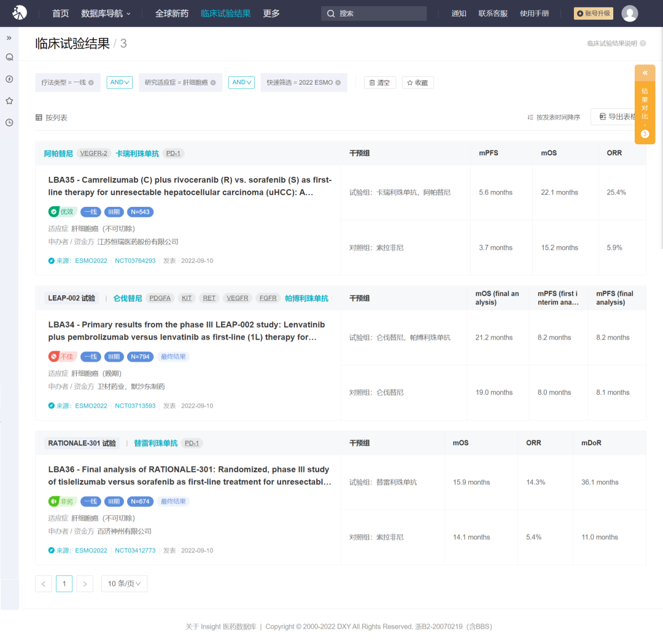Select page 1 in pagination
Viewport: 663px width, 644px height.
(x=64, y=584)
